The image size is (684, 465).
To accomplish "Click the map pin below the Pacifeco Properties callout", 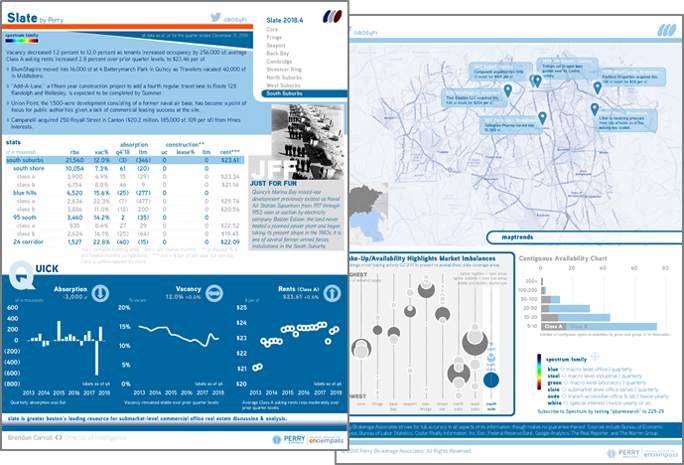I will pos(598,88).
